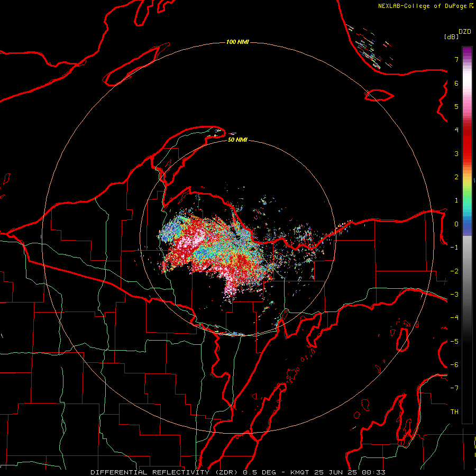
Task: Click the DZD legend title
Action: pyautogui.click(x=465, y=32)
